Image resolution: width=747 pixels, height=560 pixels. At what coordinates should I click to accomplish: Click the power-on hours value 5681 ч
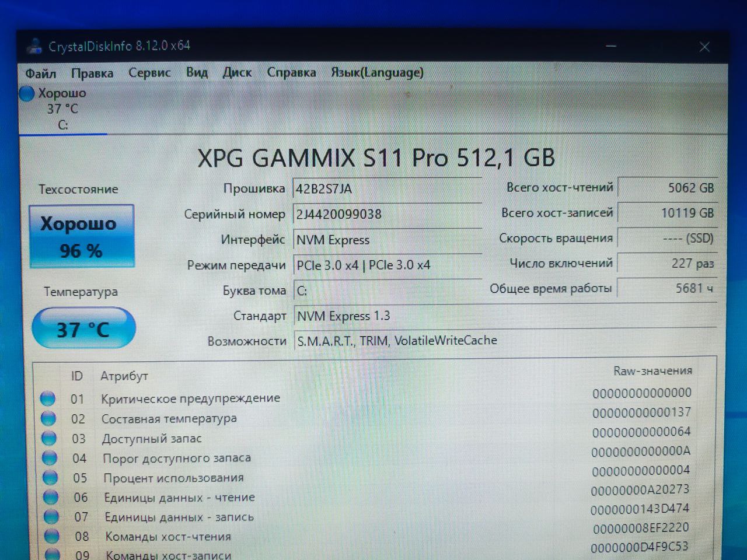667,288
